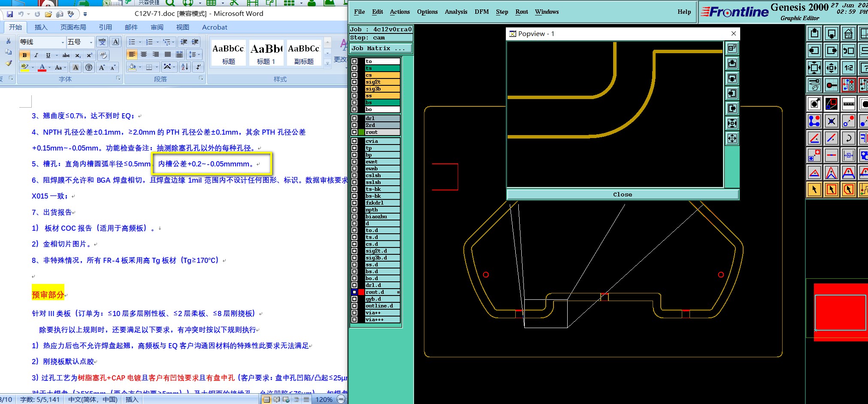868x404 pixels.
Task: Click center text alignment icon
Action: pyautogui.click(x=144, y=54)
